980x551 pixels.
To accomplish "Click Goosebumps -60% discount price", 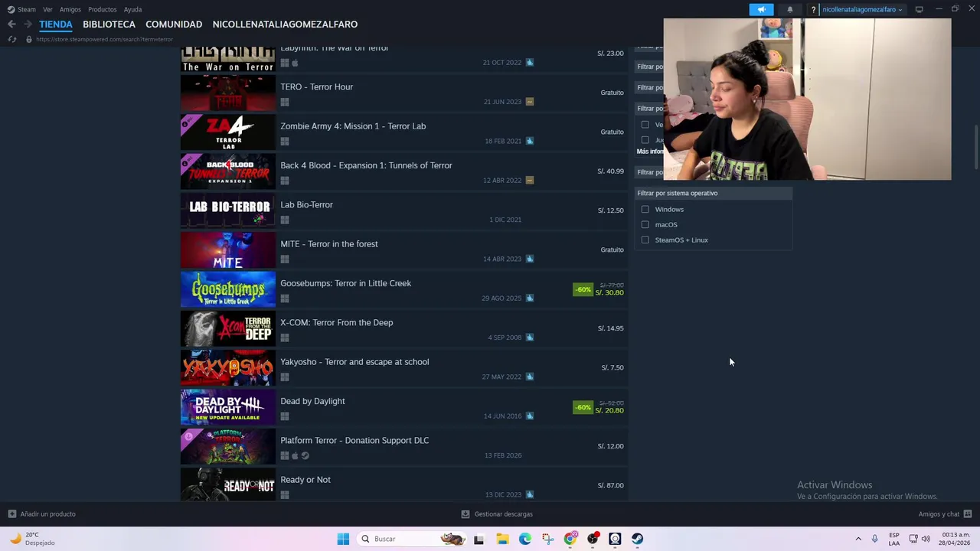I will [x=599, y=289].
